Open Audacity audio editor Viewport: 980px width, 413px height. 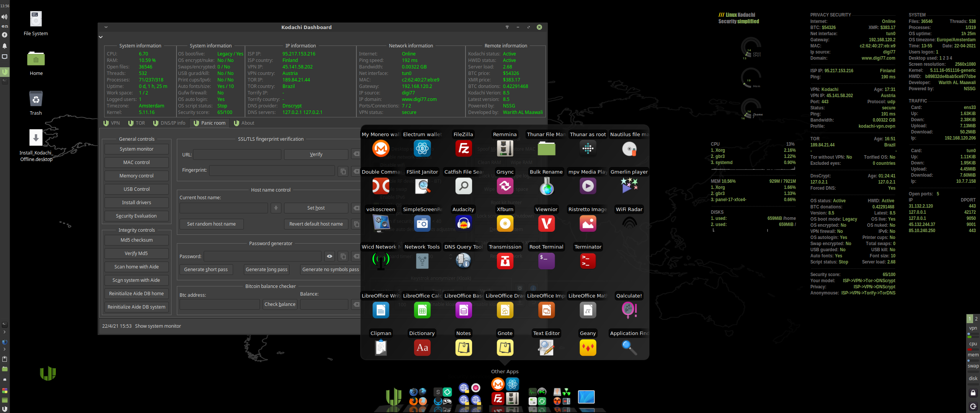[463, 223]
